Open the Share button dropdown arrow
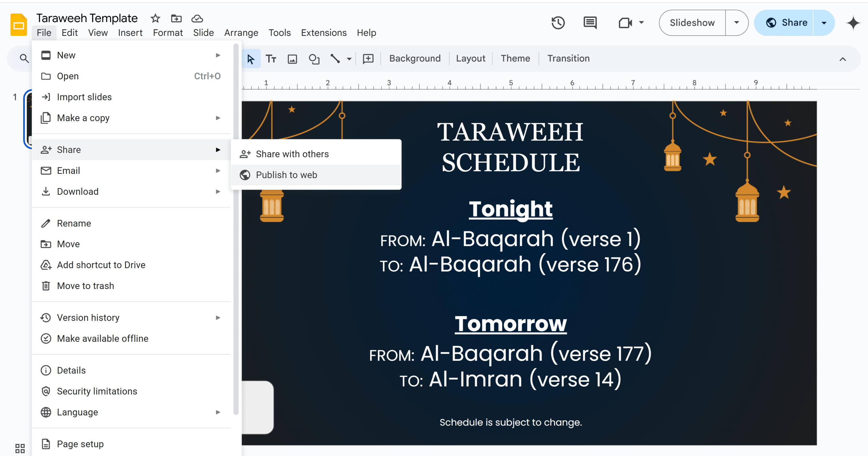 (824, 23)
